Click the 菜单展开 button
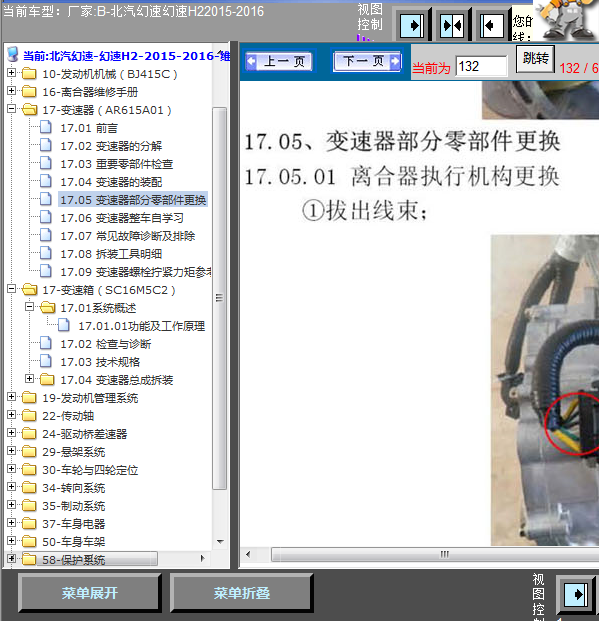599x621 pixels. point(90,593)
